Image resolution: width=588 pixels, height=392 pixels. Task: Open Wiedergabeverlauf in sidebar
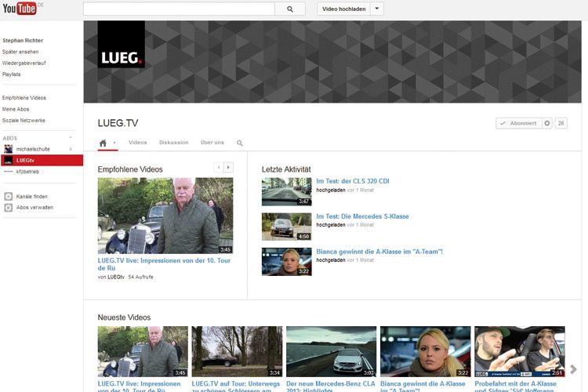(24, 63)
